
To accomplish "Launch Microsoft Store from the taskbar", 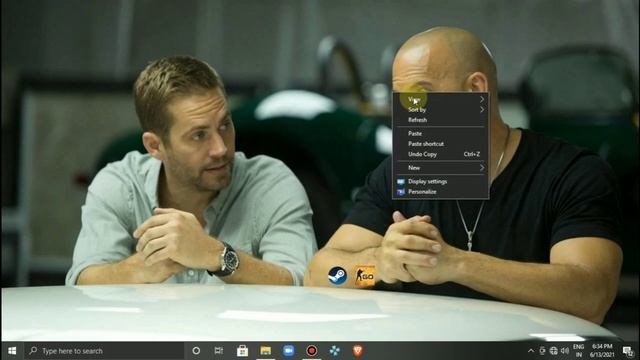I will tap(242, 351).
